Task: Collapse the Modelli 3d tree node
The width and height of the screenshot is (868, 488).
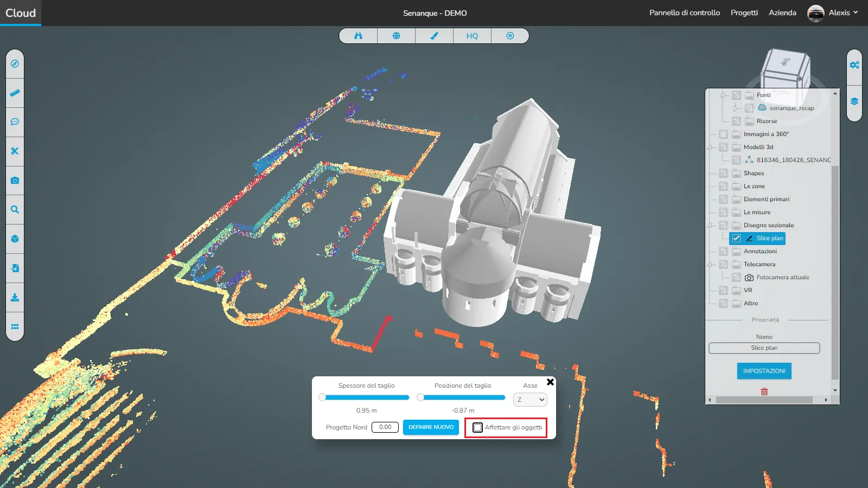Action: coord(710,147)
